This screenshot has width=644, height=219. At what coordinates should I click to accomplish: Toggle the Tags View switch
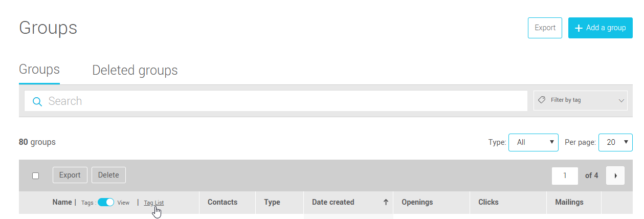106,202
